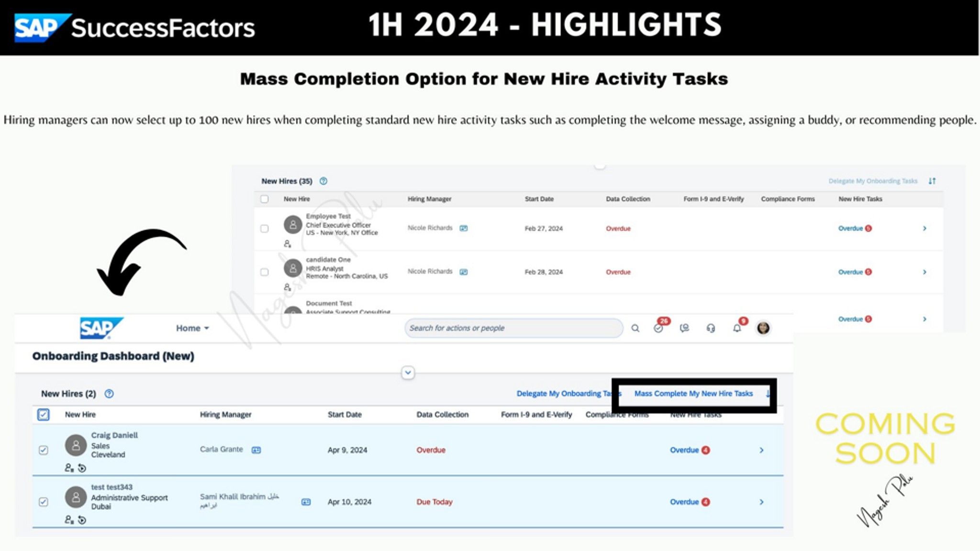Click the participants icon under Employee Test
The width and height of the screenshot is (980, 551).
pyautogui.click(x=287, y=244)
